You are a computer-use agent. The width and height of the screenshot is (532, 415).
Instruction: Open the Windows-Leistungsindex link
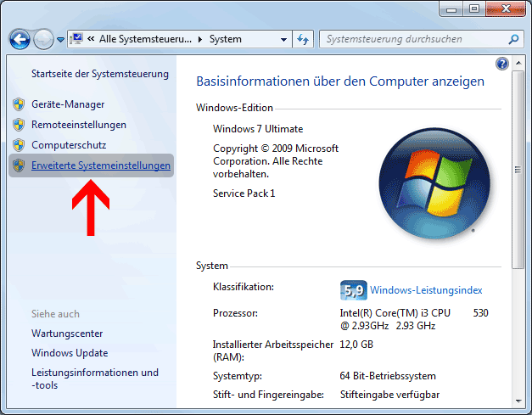point(426,290)
